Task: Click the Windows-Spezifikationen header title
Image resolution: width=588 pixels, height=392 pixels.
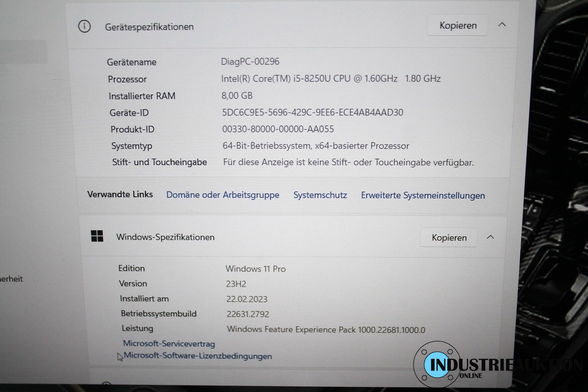Action: point(165,237)
